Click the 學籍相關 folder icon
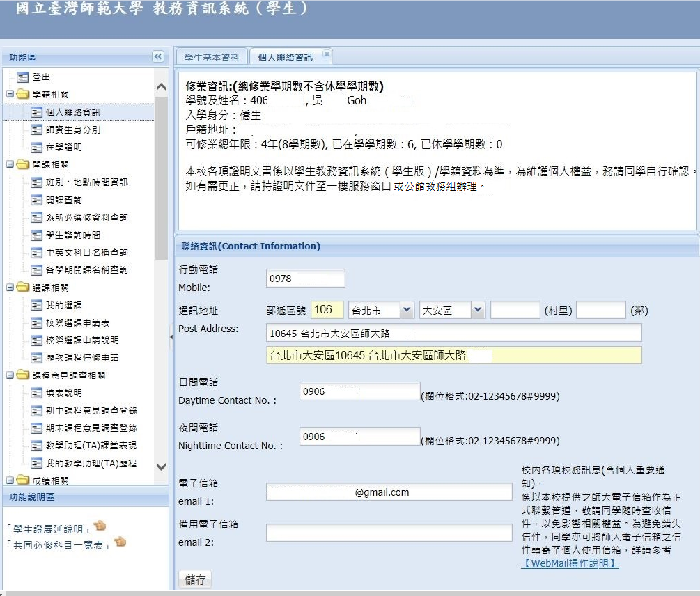Viewport: 700px width, 596px height. (22, 94)
